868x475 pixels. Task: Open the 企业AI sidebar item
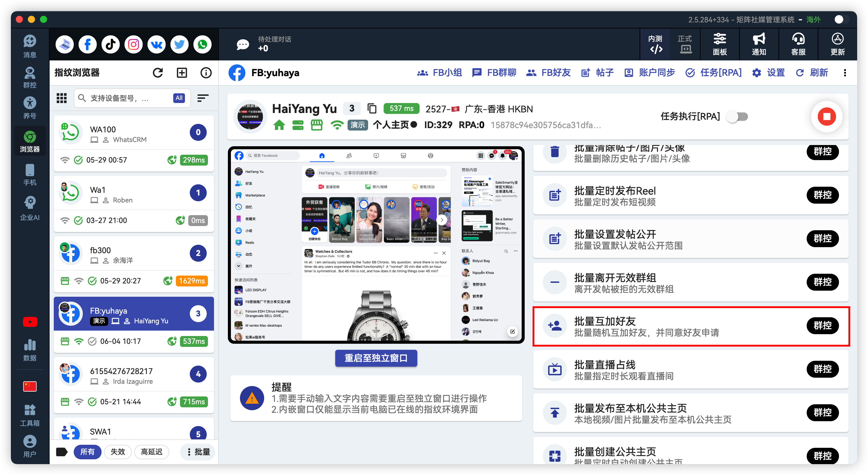[x=30, y=208]
